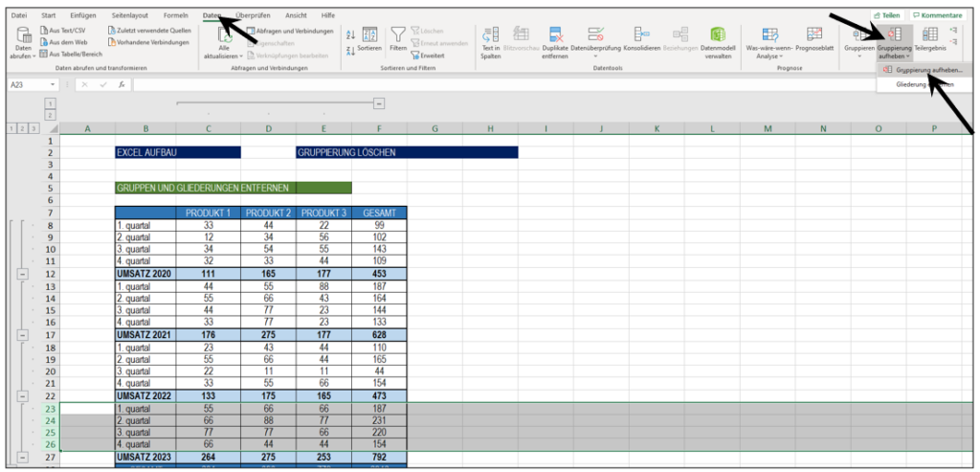Viewport: 980px width, 472px height.
Task: Click the insert function fx icon
Action: point(121,84)
